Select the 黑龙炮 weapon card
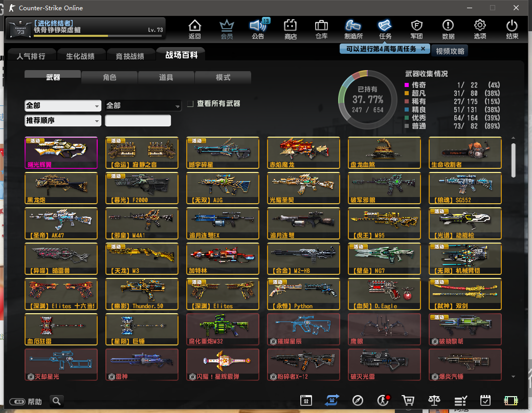This screenshot has width=532, height=413. 61,188
